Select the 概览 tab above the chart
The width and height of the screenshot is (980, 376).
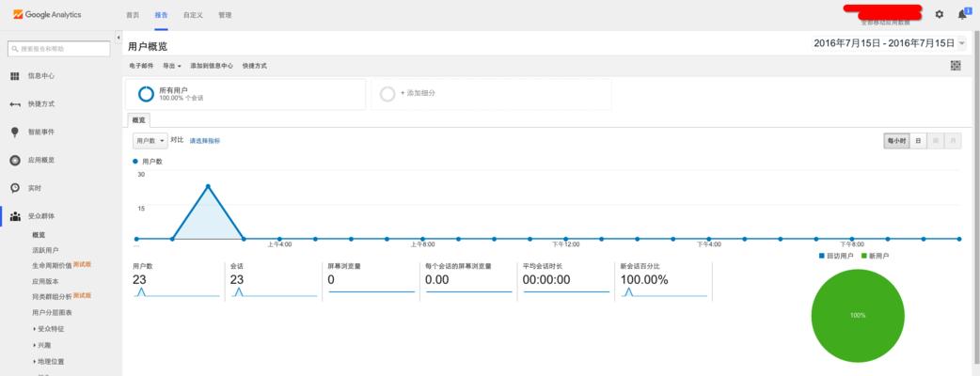138,120
